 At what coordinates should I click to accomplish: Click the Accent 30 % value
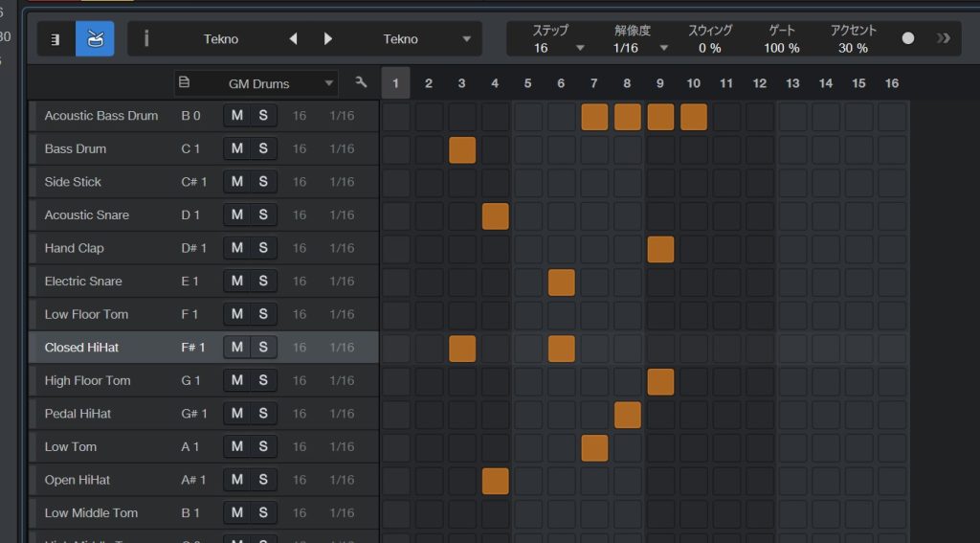coord(852,48)
